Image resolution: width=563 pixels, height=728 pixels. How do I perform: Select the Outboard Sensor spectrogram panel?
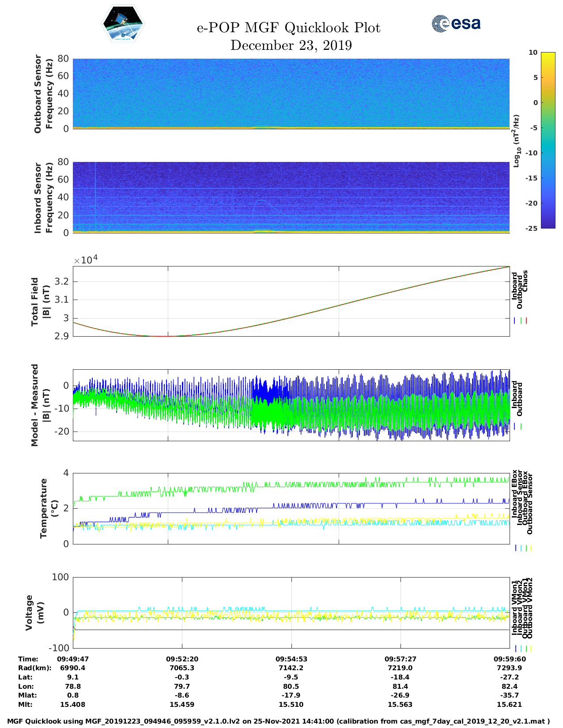point(291,93)
